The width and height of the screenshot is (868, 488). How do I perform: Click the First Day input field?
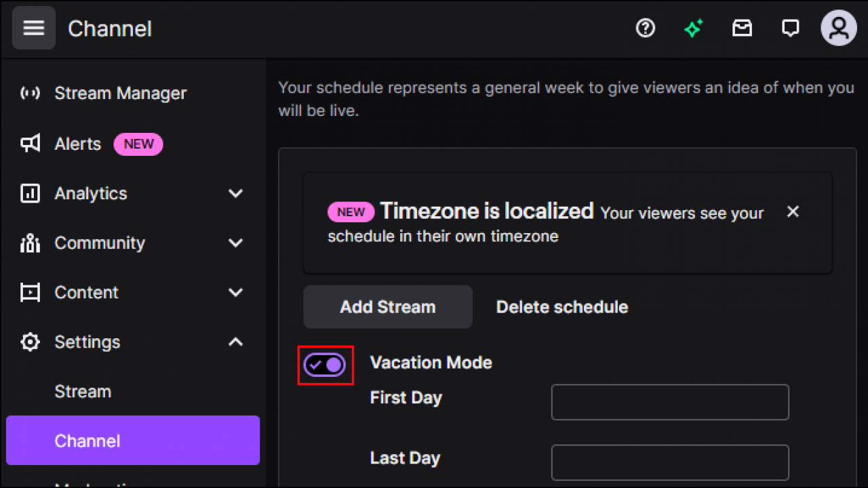670,402
